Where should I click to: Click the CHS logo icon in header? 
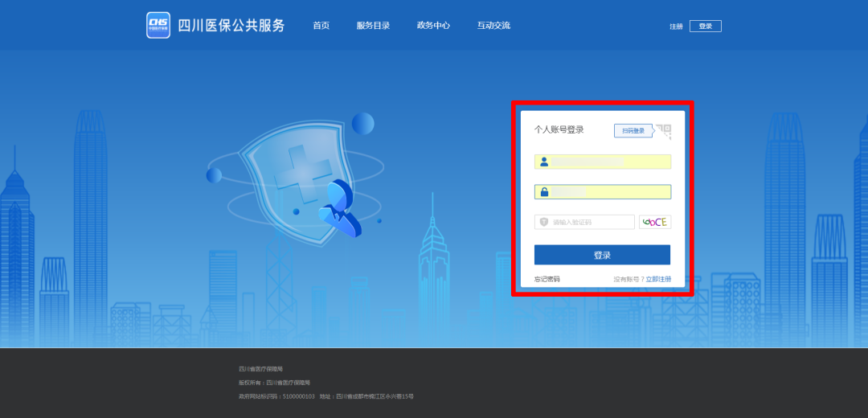158,26
